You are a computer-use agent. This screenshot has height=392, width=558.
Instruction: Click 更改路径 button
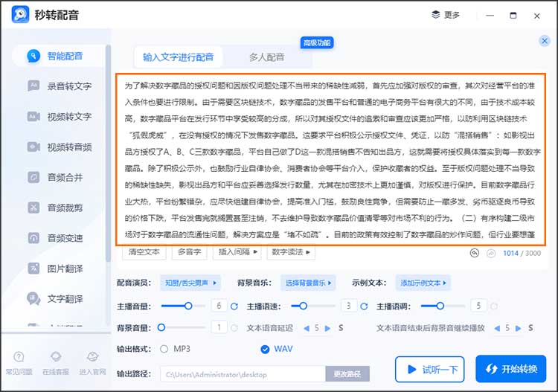click(x=347, y=374)
